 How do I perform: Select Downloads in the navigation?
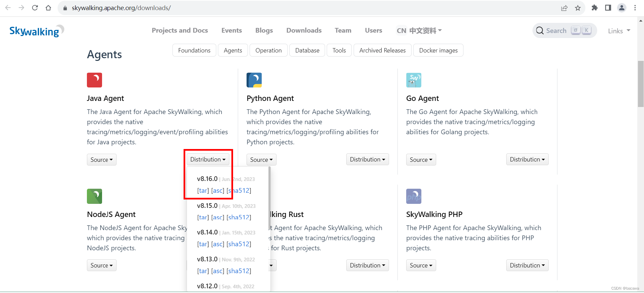click(x=304, y=30)
